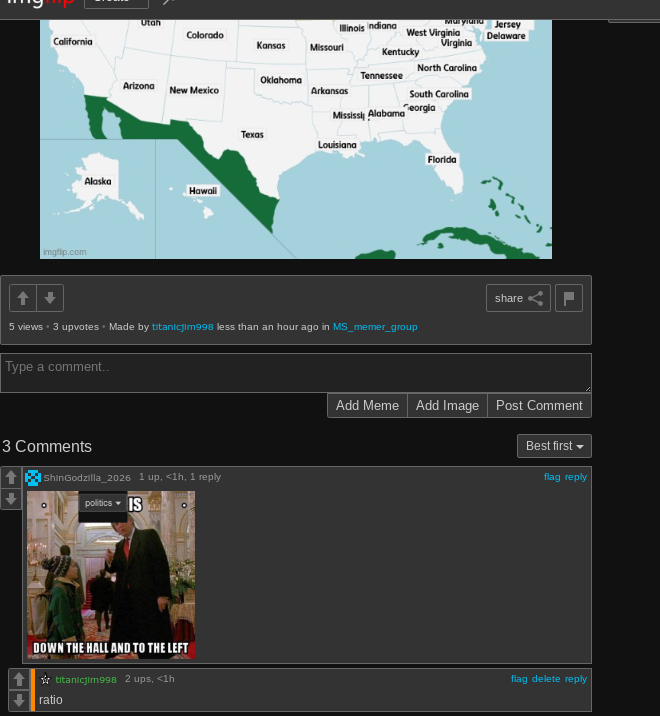This screenshot has height=716, width=660.
Task: Click the Add Meme button
Action: tap(367, 405)
